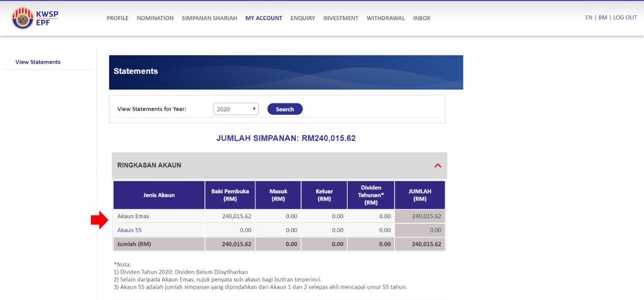Click the Ringkasan Akaun header text

pos(149,165)
